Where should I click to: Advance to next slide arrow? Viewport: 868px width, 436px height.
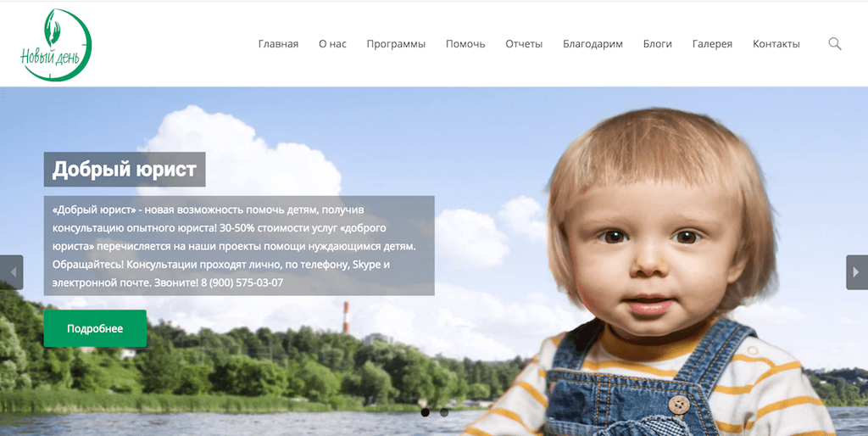click(x=856, y=272)
